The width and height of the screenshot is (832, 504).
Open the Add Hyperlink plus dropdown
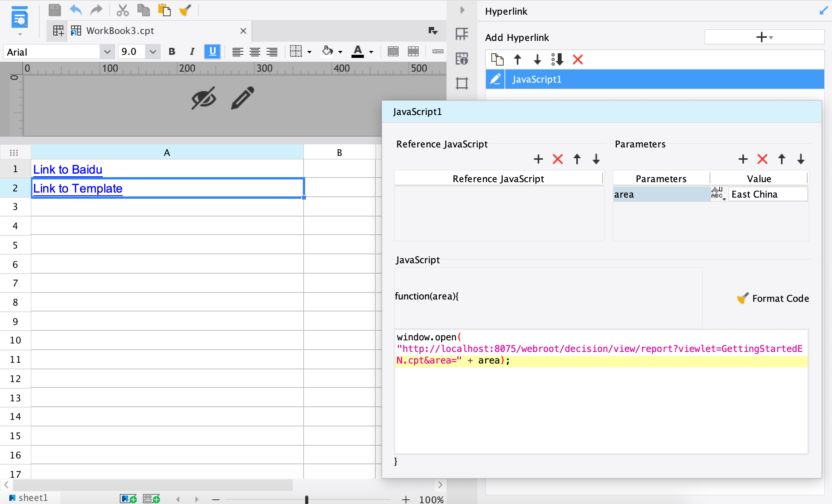pos(764,37)
